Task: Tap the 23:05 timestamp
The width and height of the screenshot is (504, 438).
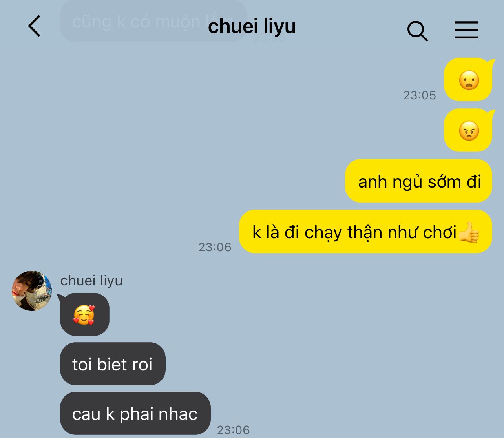Action: (x=420, y=95)
